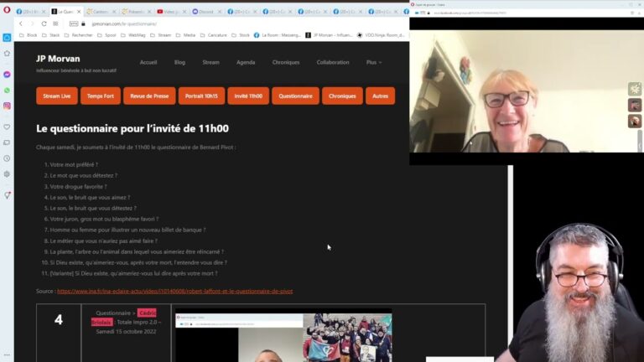The height and width of the screenshot is (362, 644).
Task: Click the Invité 11h00 button
Action: [x=248, y=96]
